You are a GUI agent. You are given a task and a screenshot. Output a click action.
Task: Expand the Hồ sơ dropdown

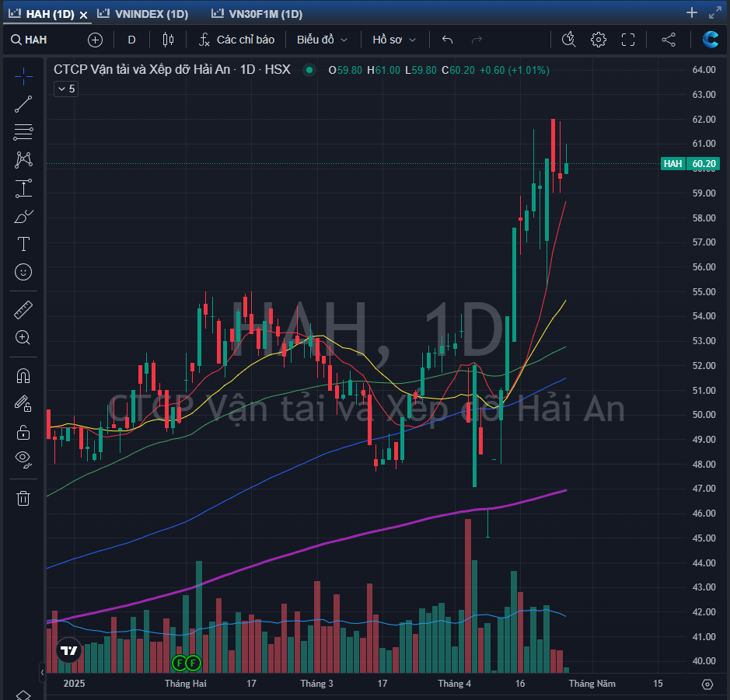tap(394, 40)
